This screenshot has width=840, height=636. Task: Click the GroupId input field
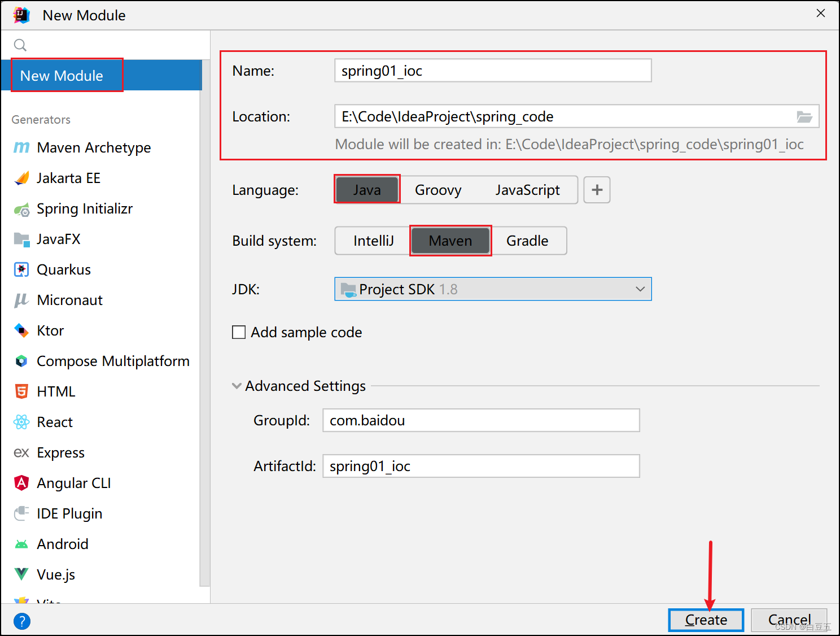pyautogui.click(x=481, y=420)
